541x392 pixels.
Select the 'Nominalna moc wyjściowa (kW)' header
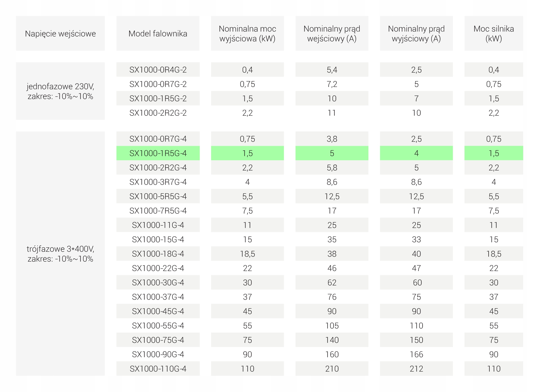247,34
